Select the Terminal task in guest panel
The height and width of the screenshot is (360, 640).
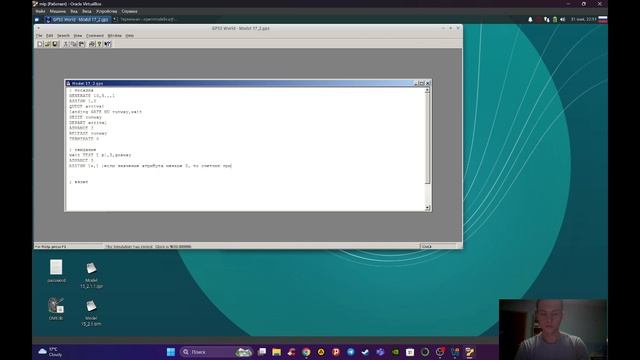[x=145, y=19]
